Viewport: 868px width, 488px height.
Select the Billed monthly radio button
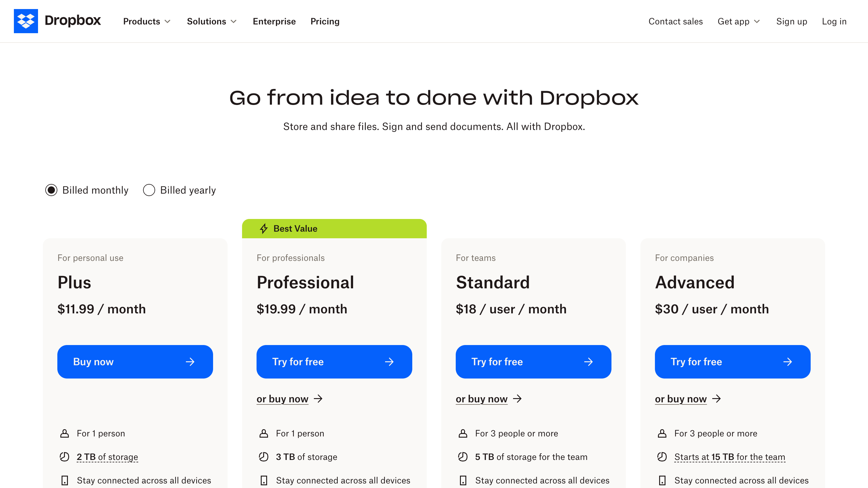click(x=51, y=190)
